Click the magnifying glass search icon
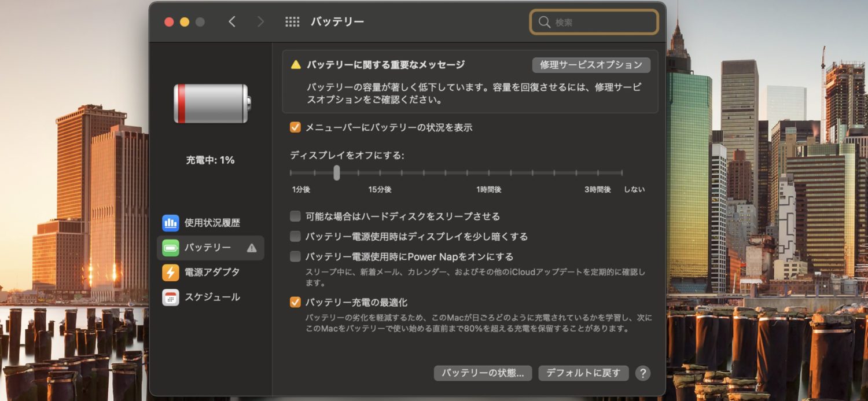868x401 pixels. point(544,22)
